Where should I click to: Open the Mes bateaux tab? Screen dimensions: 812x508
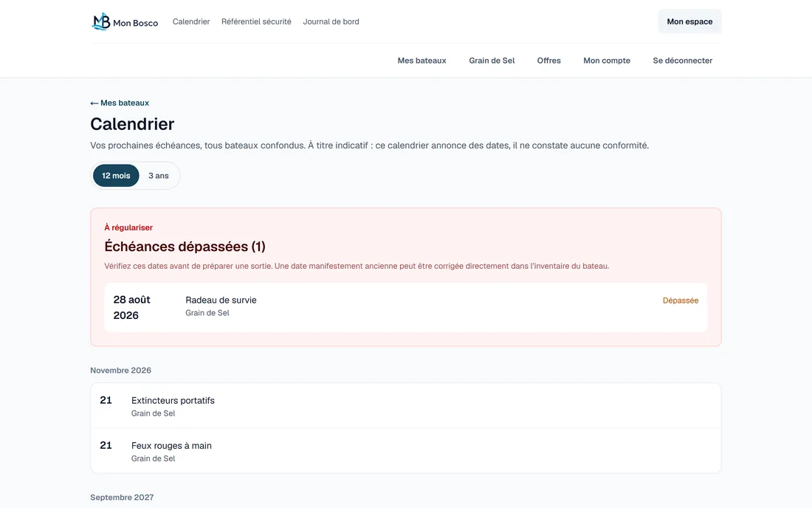coord(422,61)
